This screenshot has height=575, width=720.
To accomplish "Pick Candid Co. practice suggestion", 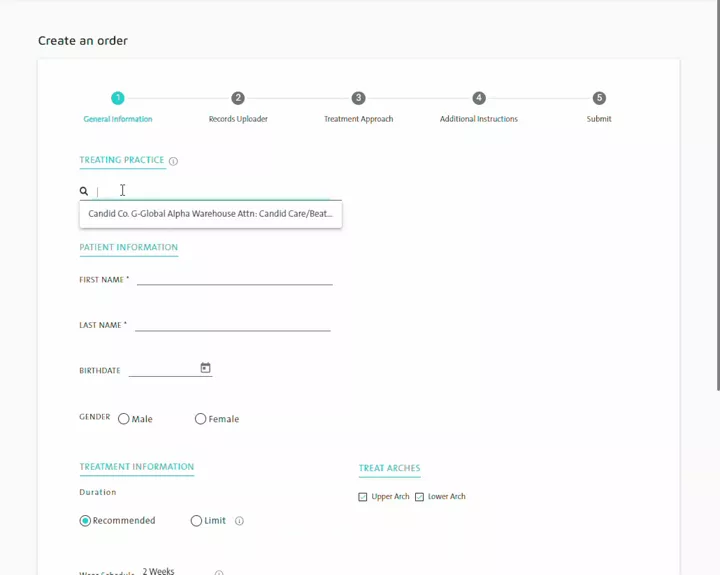I will pyautogui.click(x=210, y=214).
